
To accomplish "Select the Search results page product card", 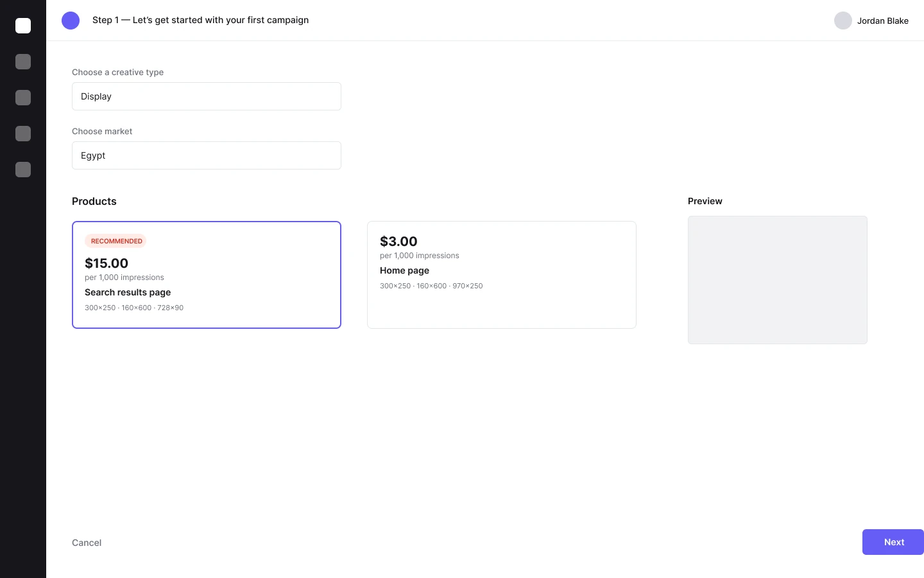I will click(x=207, y=275).
